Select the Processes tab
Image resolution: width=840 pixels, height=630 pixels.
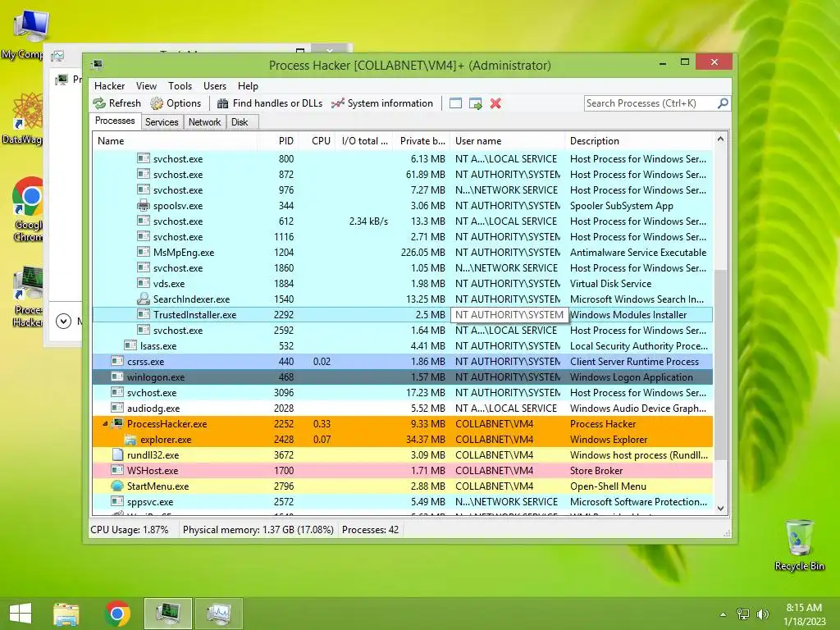(x=115, y=121)
